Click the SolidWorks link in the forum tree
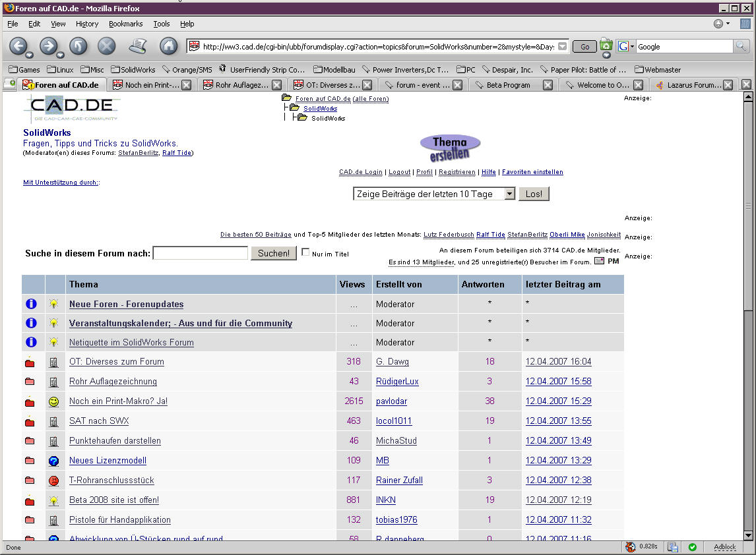This screenshot has height=555, width=756. click(320, 108)
